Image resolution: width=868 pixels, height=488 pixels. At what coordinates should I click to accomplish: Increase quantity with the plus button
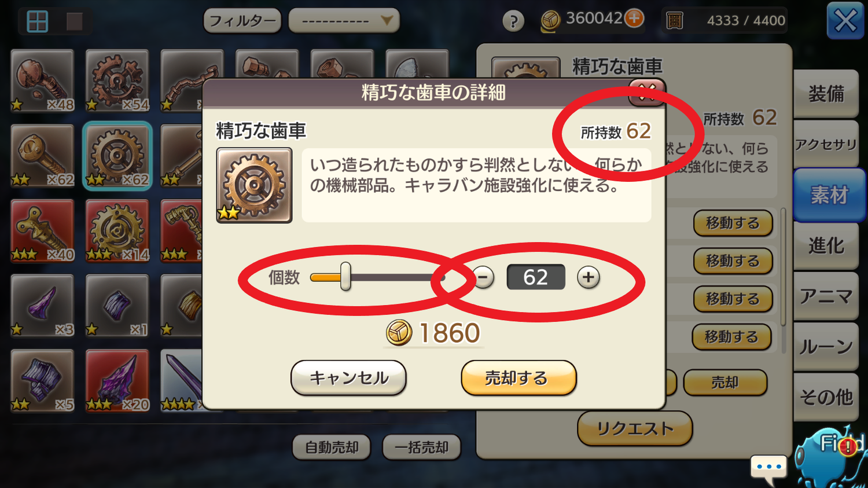coord(588,277)
